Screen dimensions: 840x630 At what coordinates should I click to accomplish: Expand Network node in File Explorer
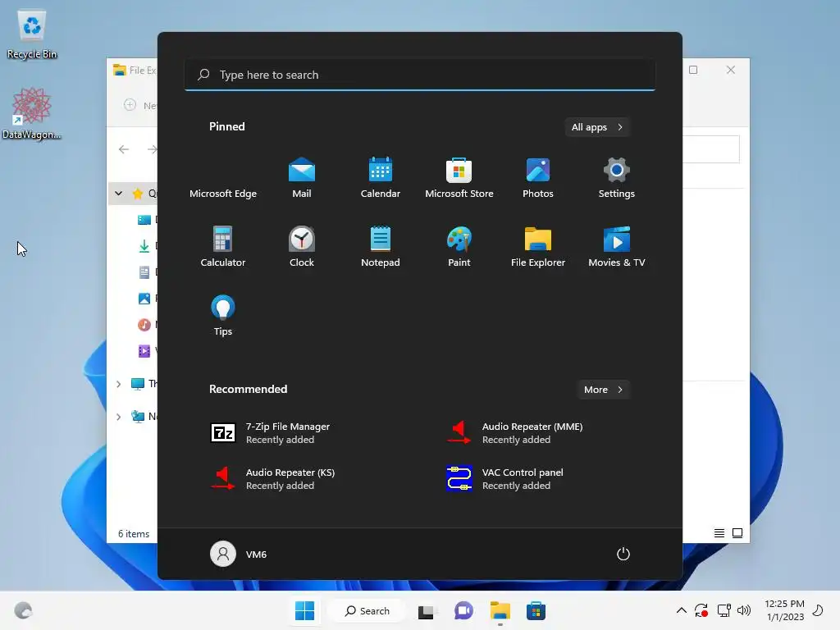click(118, 416)
